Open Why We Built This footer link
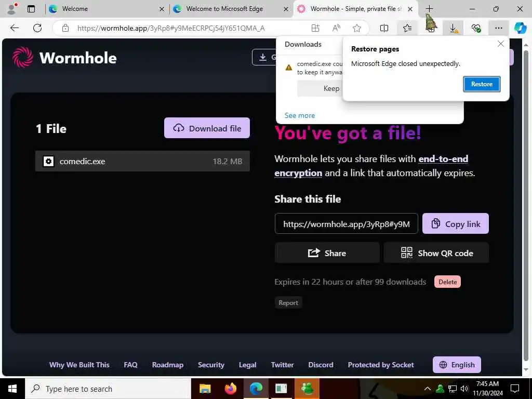 click(x=79, y=365)
